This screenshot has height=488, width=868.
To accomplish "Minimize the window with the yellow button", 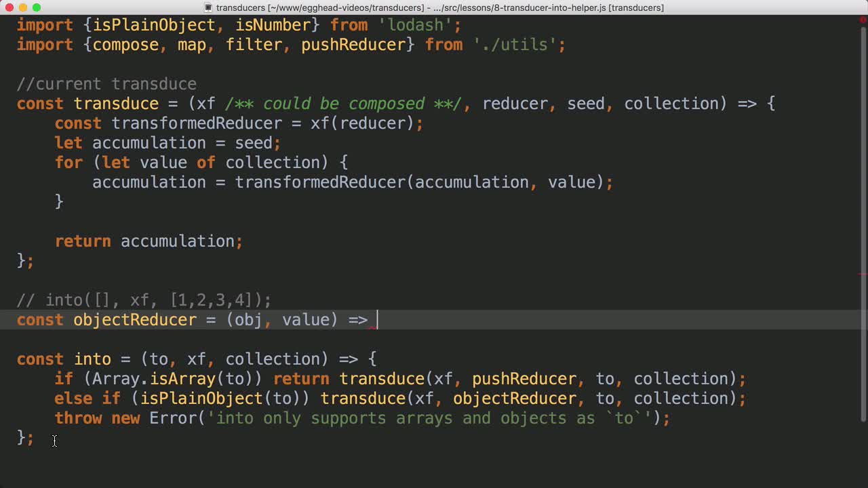I will coord(22,7).
